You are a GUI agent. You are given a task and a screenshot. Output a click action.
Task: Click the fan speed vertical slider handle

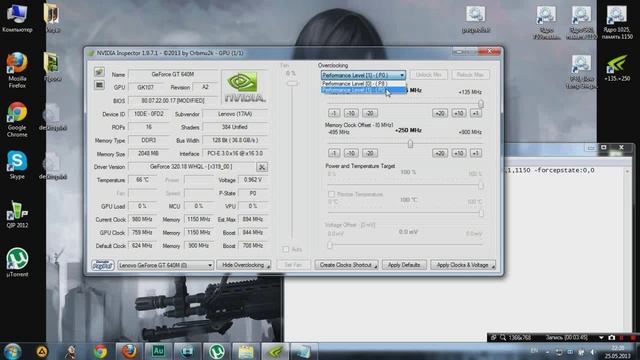point(292,83)
